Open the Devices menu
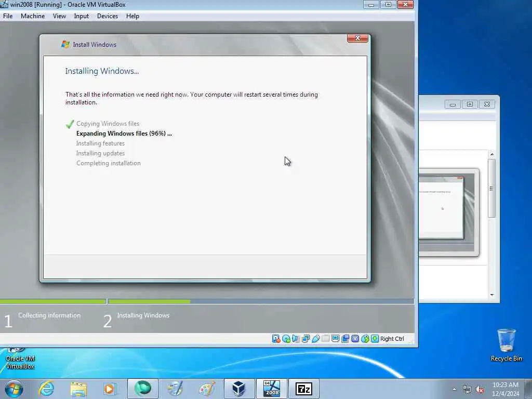This screenshot has width=532, height=399. [x=108, y=16]
